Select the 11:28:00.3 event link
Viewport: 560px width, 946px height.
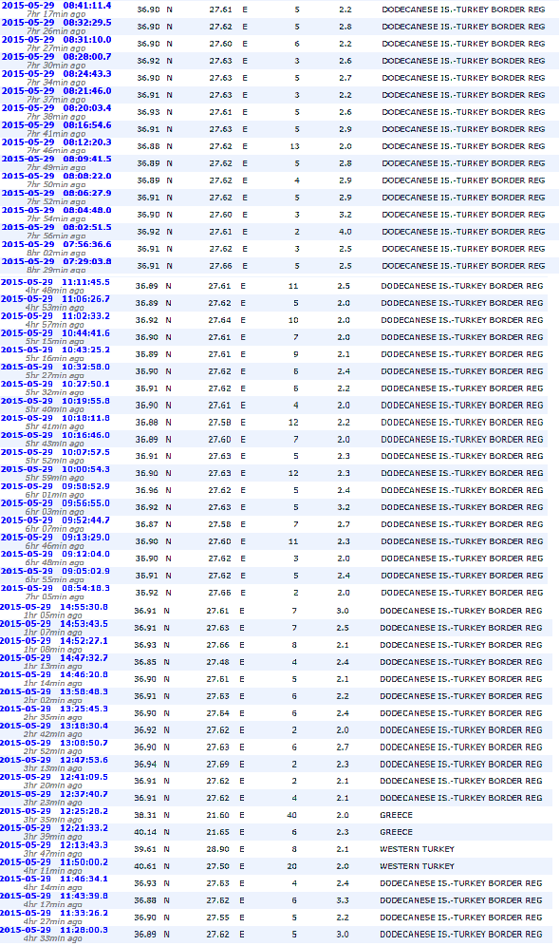click(54, 930)
